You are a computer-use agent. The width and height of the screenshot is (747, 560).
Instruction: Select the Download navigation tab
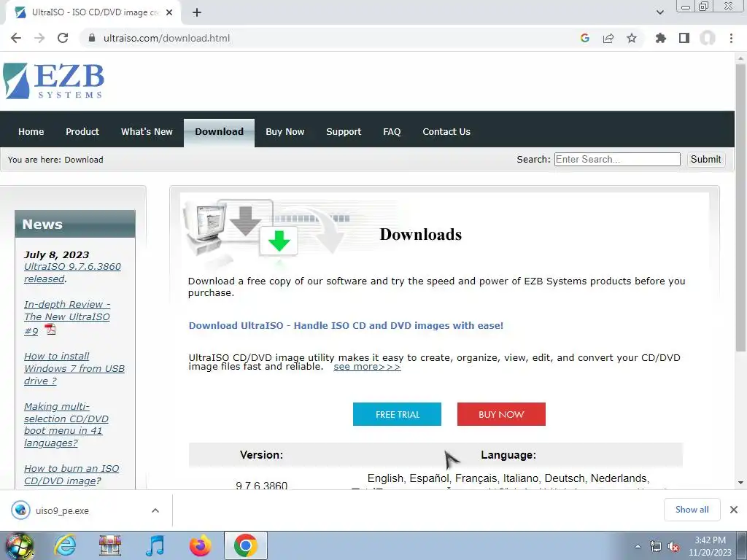click(x=219, y=133)
